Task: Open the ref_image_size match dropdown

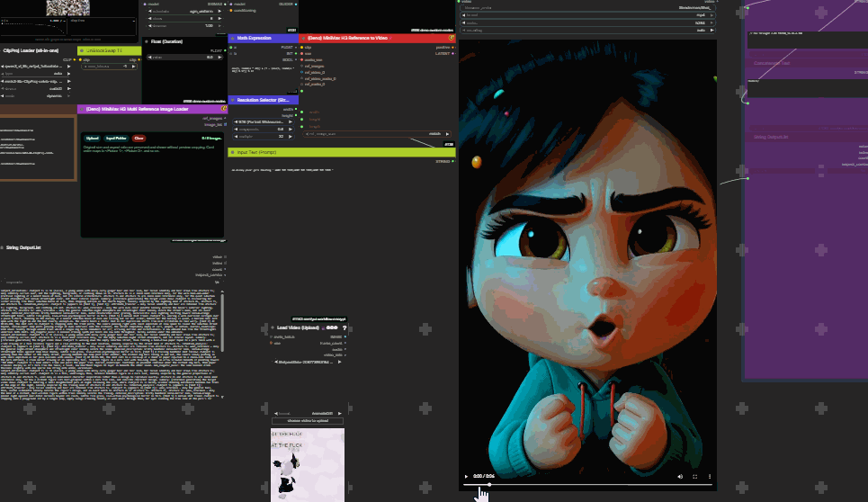Action: 378,134
